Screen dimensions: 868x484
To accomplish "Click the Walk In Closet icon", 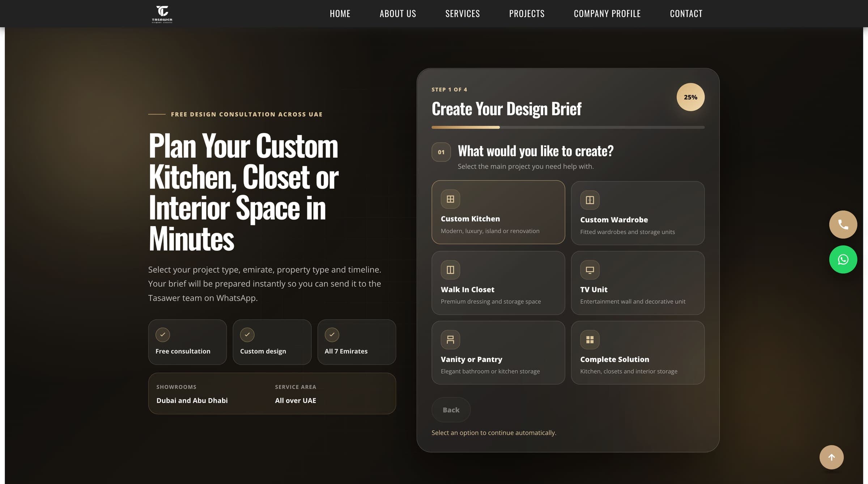I will (450, 270).
